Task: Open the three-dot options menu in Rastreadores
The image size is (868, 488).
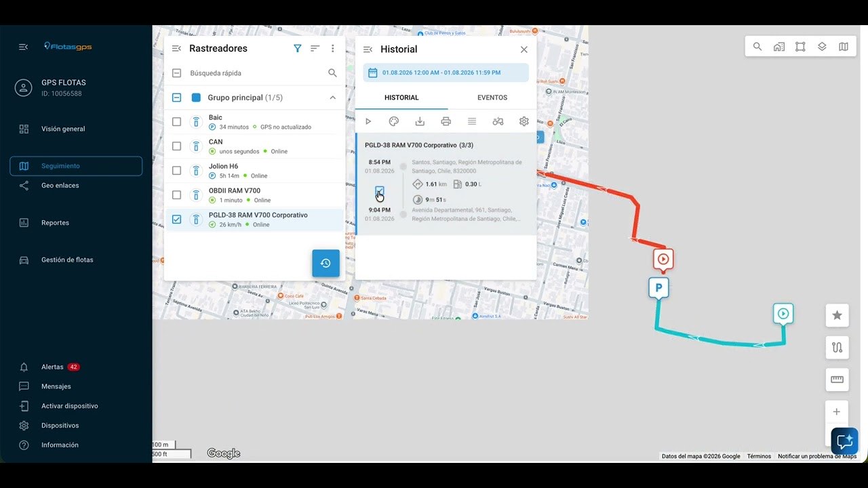Action: [332, 48]
